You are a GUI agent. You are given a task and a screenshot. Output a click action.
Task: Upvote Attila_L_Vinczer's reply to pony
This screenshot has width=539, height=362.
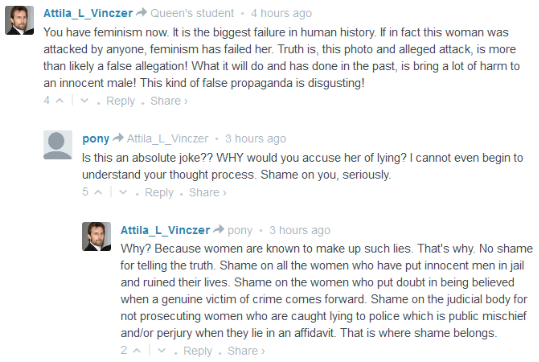[x=137, y=351]
